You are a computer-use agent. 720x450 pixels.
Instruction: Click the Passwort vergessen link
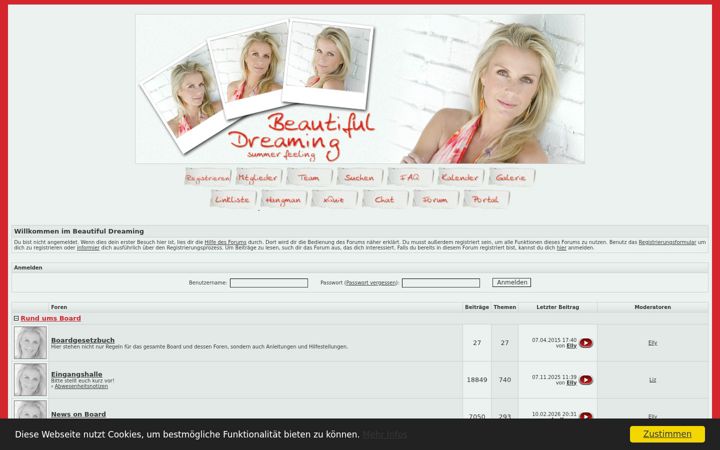click(371, 283)
